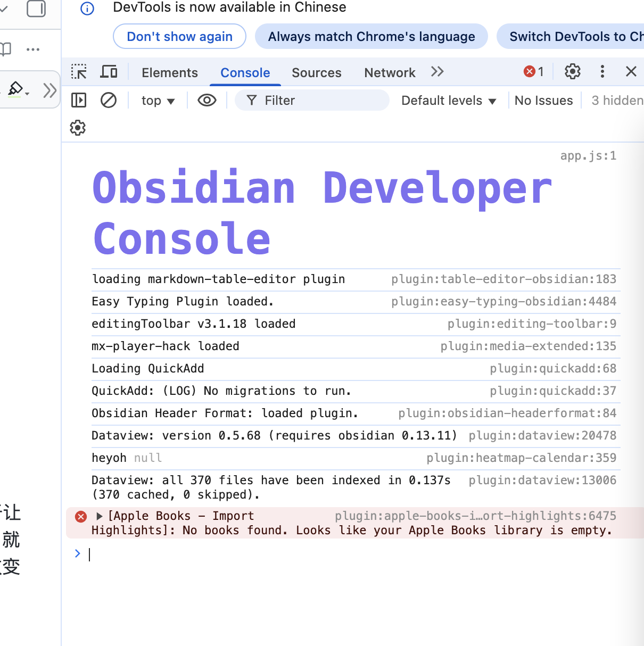
Task: Show more DevTools tabs with chevron
Action: pos(437,72)
